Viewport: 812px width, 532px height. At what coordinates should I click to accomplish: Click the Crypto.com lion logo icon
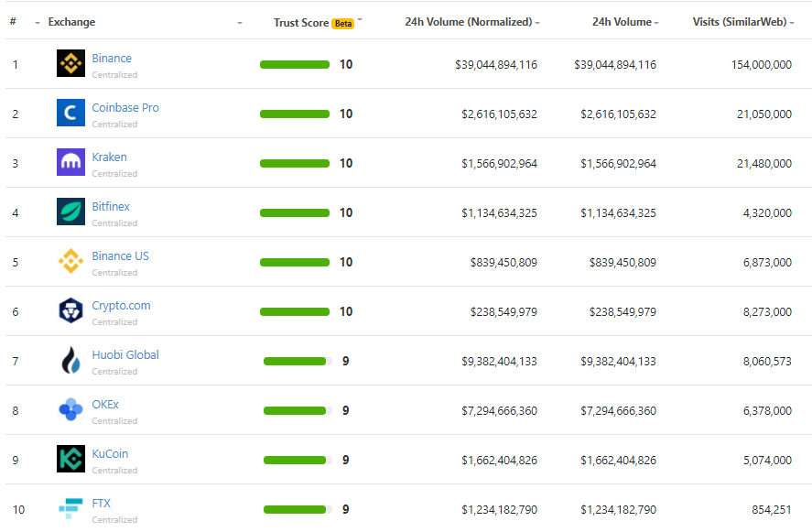tap(70, 310)
